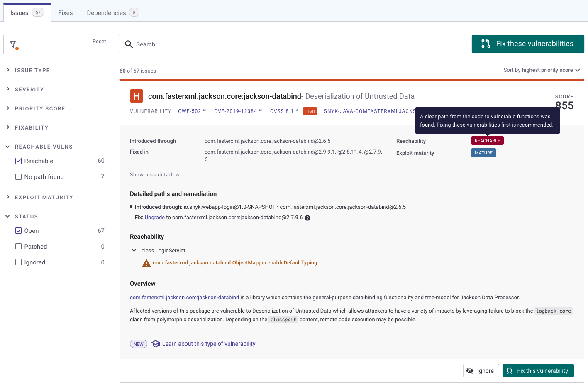The width and height of the screenshot is (588, 384).
Task: Click the NEW badge
Action: tap(139, 344)
